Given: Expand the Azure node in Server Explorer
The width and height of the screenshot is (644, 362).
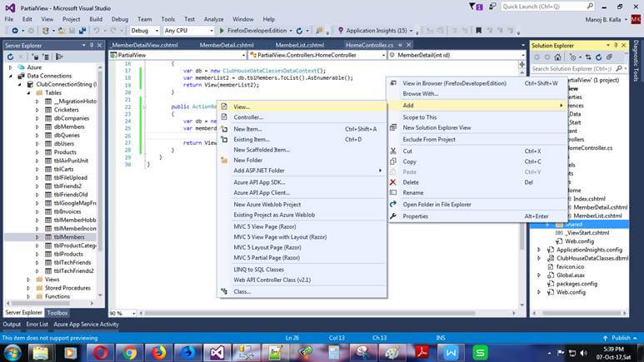Looking at the screenshot, I should (11, 67).
